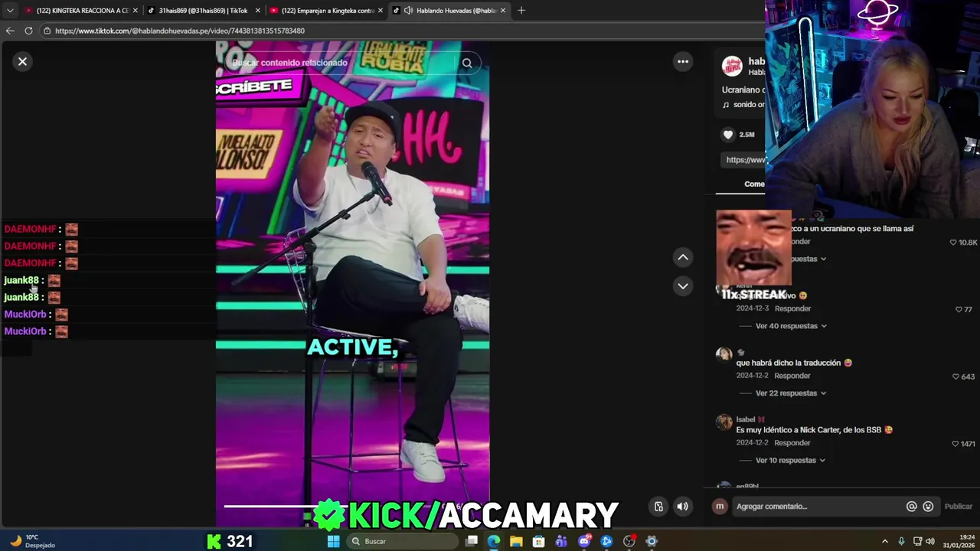The width and height of the screenshot is (980, 551).
Task: Click the search magnifier icon over the video
Action: (467, 63)
